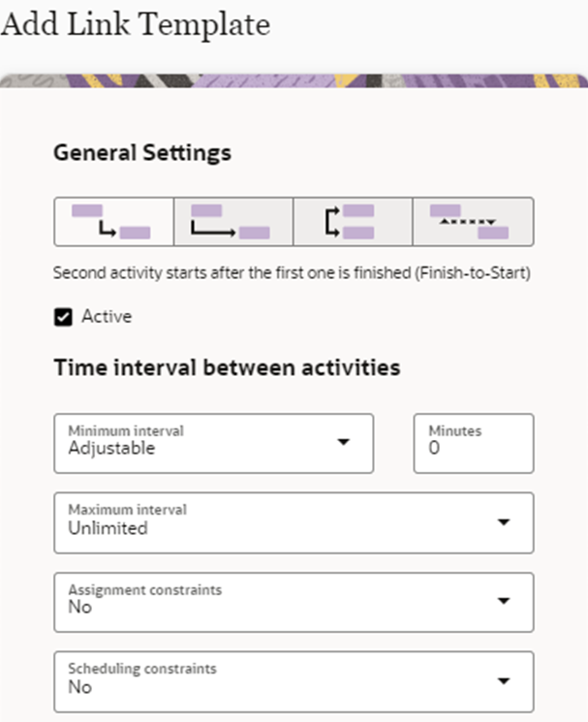Click the Active checkbox label
Viewport: 588px width, 722px height.
pos(107,316)
